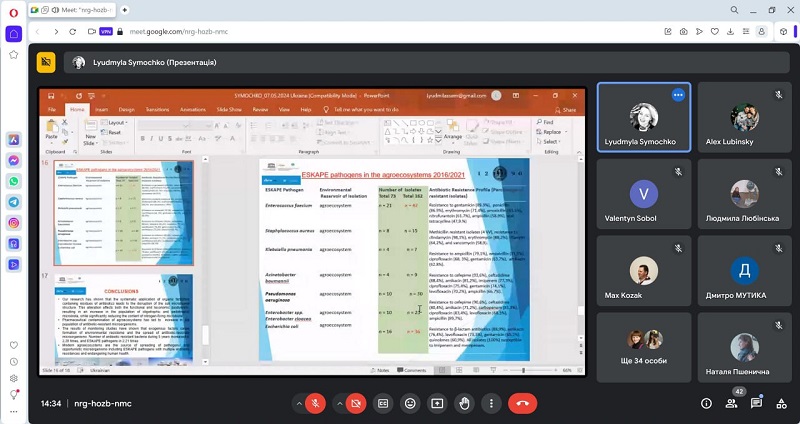This screenshot has height=424, width=800.
Task: Open meeting details info icon
Action: click(x=706, y=404)
